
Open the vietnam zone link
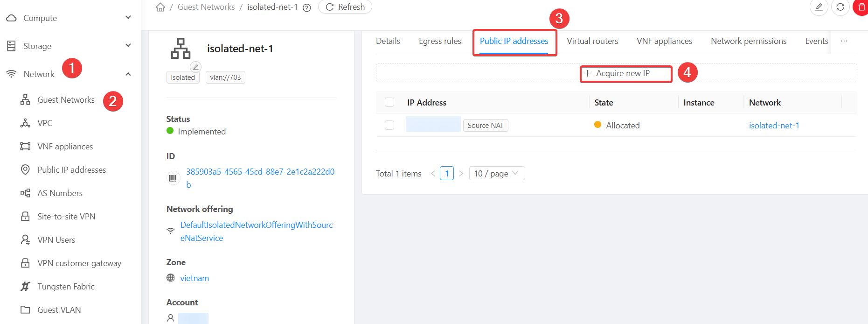coord(194,278)
